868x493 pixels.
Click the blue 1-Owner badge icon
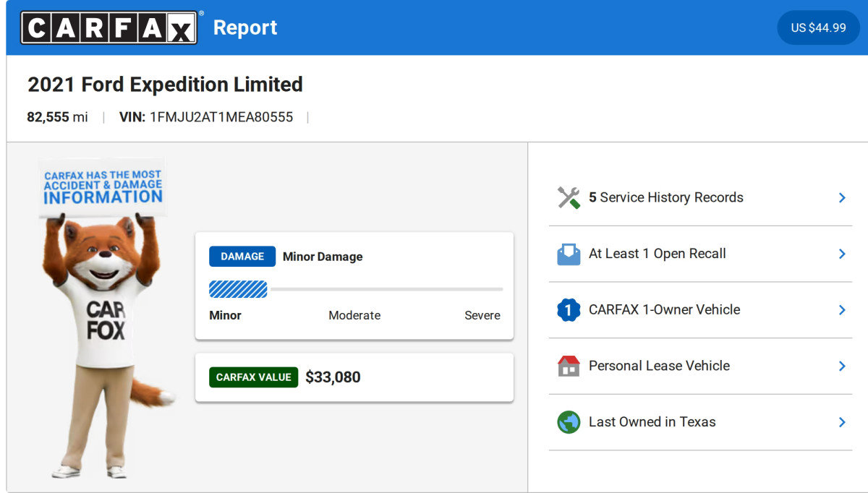[x=569, y=310]
